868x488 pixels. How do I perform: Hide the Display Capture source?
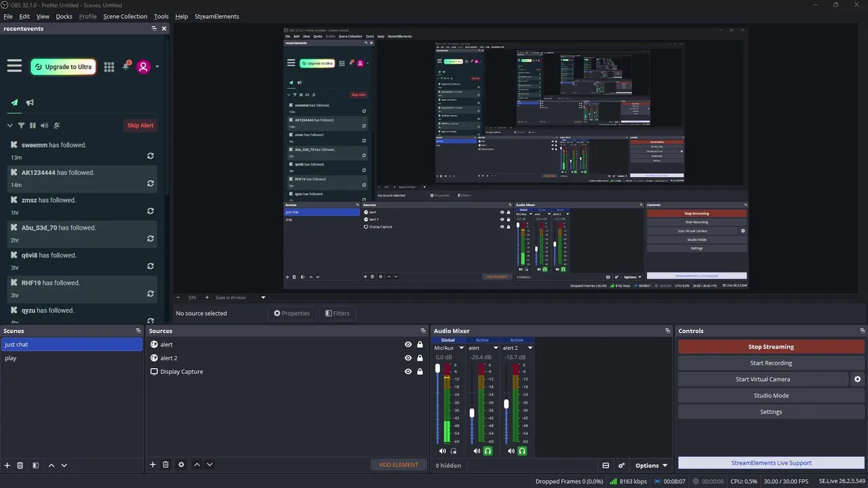(408, 371)
